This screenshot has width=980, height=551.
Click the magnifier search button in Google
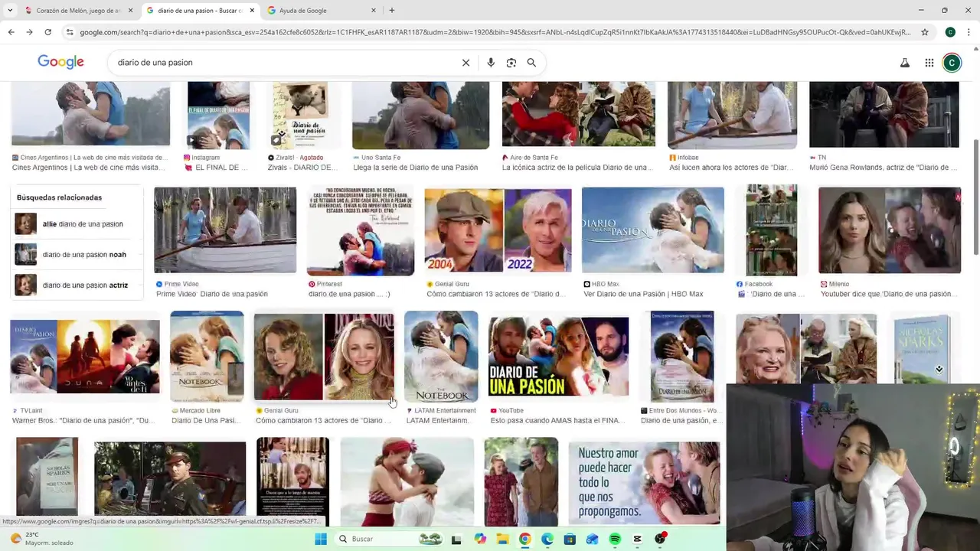(x=531, y=63)
